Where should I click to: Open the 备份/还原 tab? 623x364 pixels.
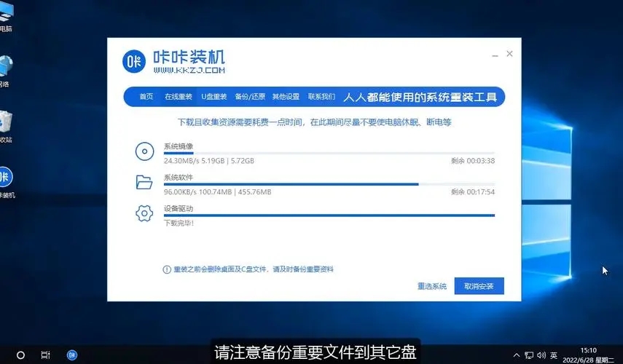250,96
